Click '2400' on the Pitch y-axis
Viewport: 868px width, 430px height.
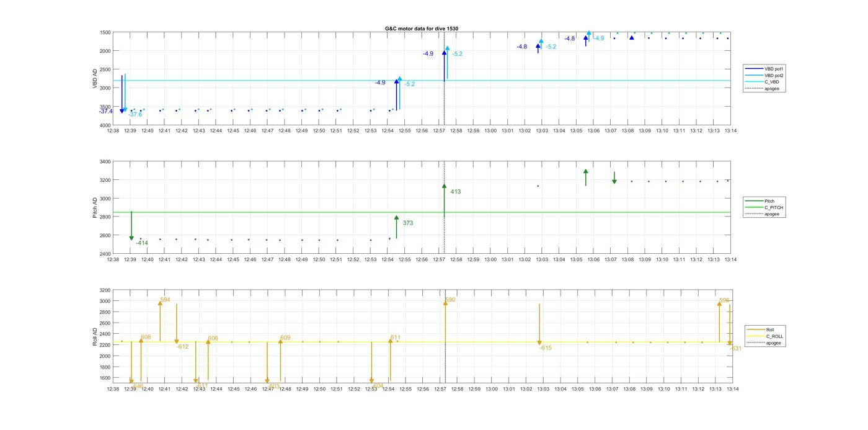point(105,254)
